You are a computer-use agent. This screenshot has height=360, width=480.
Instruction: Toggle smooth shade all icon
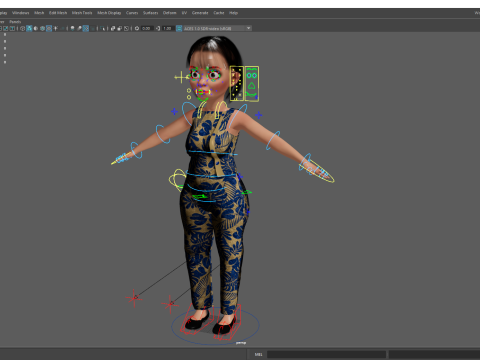point(29,28)
